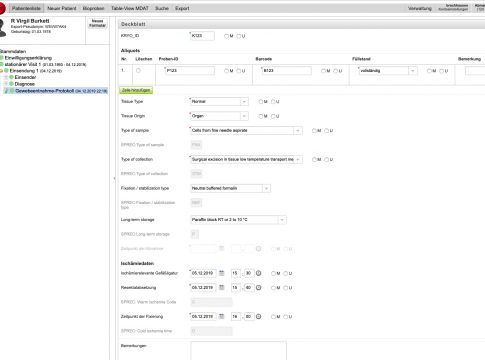Open the Neuer Patient menu item
Viewport: 485px width, 360px height.
[x=62, y=8]
